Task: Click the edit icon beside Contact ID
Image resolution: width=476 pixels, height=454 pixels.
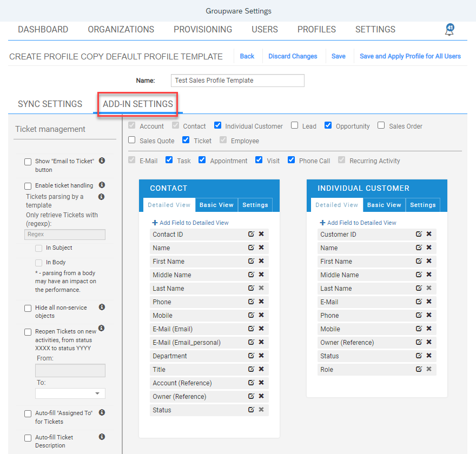Action: point(250,234)
